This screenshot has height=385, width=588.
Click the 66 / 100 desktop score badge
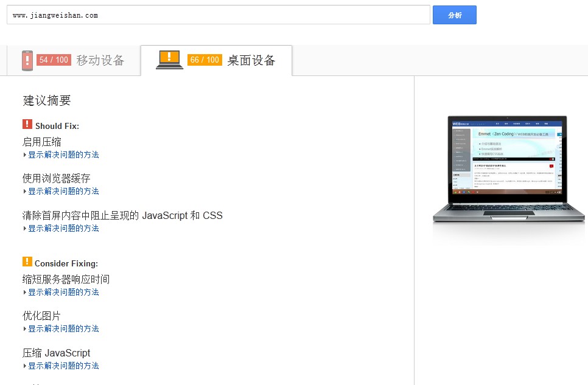click(x=205, y=60)
